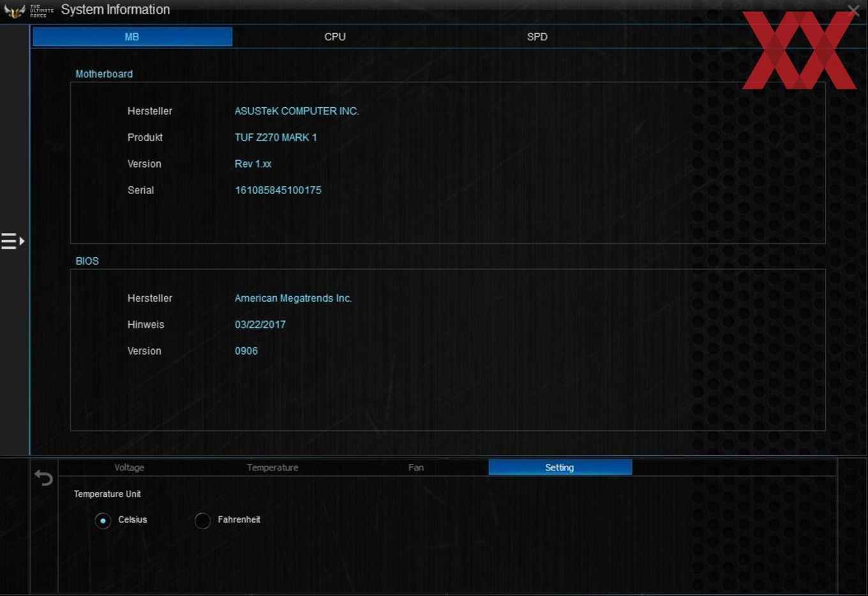Click the TUF Z270 MARK 1 product name

276,137
